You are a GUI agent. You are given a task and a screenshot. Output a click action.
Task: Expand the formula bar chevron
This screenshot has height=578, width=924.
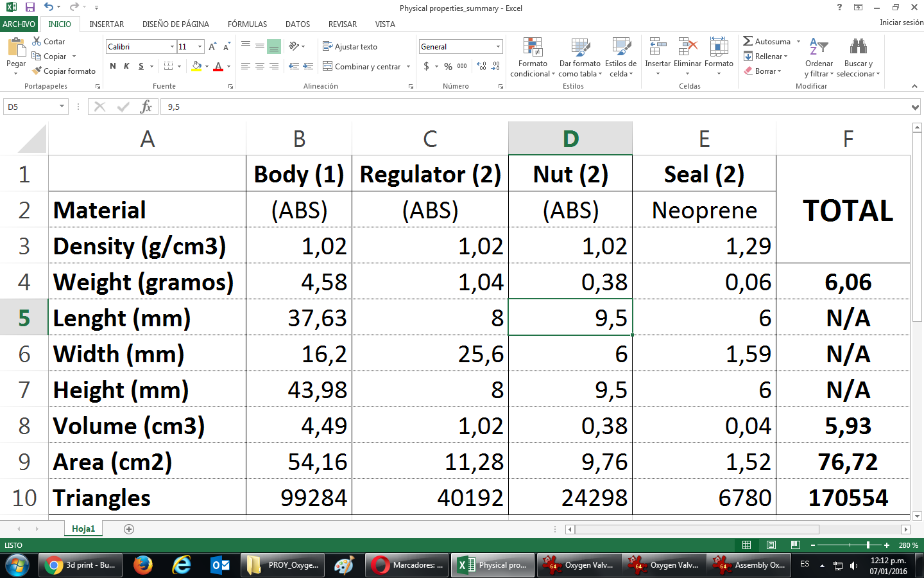(x=916, y=107)
